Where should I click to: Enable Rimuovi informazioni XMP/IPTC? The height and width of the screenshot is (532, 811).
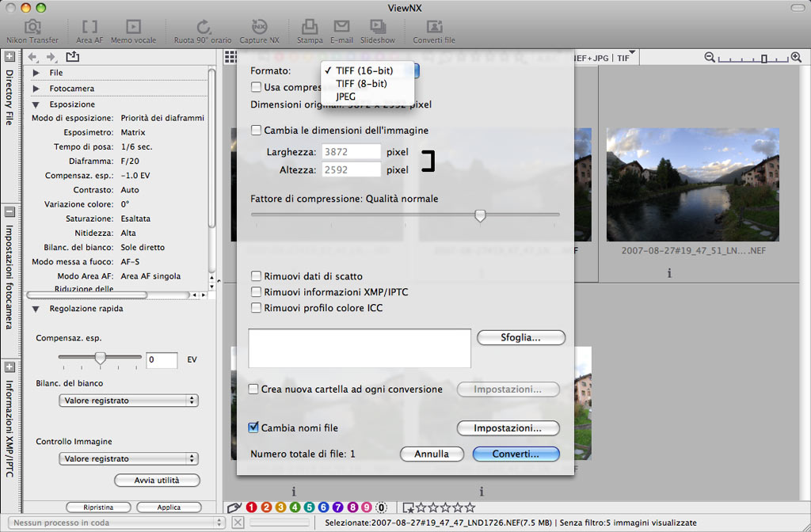point(256,292)
